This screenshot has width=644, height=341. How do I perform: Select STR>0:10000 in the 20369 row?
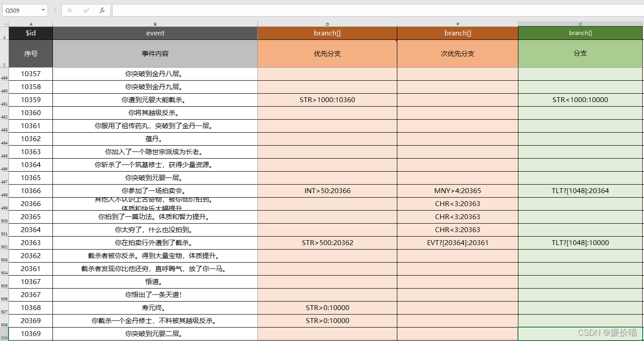[327, 321]
